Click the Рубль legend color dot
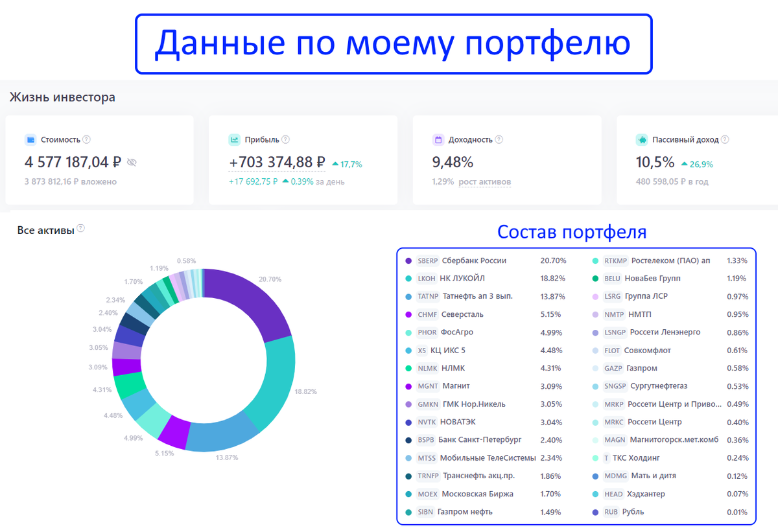This screenshot has width=778, height=532. pyautogui.click(x=595, y=512)
